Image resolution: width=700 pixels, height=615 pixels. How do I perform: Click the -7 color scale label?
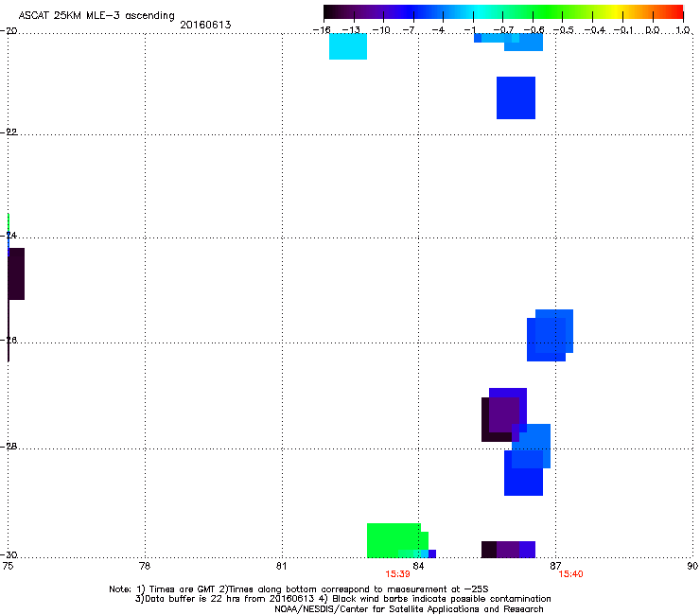coord(409,30)
